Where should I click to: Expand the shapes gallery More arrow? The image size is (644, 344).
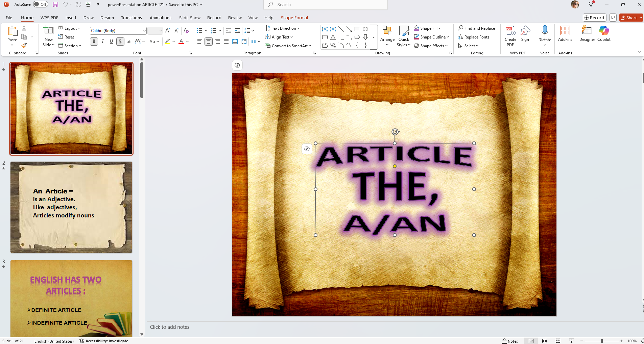point(374,37)
